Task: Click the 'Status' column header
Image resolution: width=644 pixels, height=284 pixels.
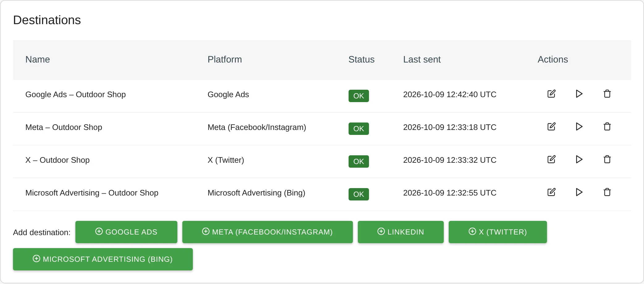Action: click(362, 59)
